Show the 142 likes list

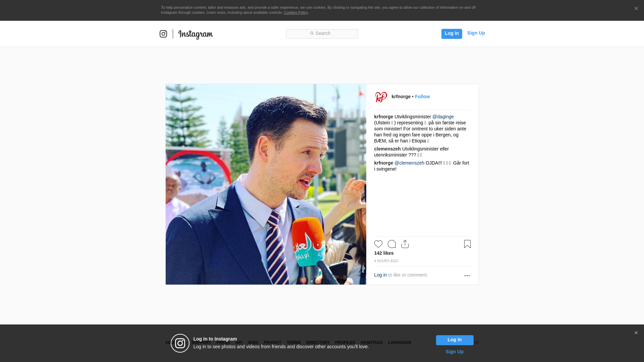pos(384,253)
